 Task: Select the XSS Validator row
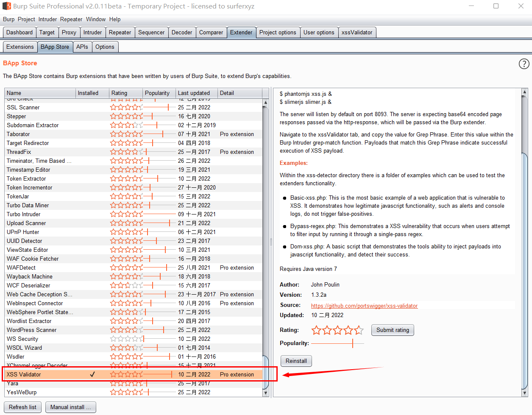(134, 374)
